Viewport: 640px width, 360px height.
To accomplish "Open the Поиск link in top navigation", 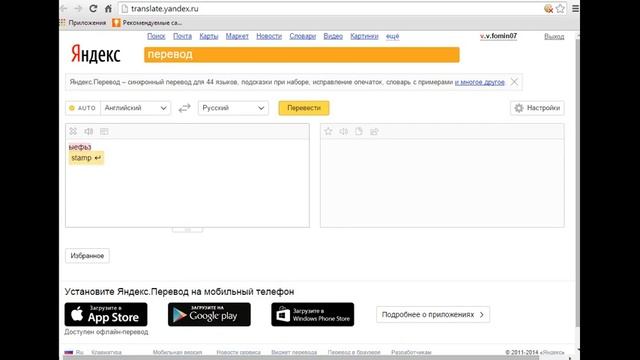I will (x=156, y=36).
